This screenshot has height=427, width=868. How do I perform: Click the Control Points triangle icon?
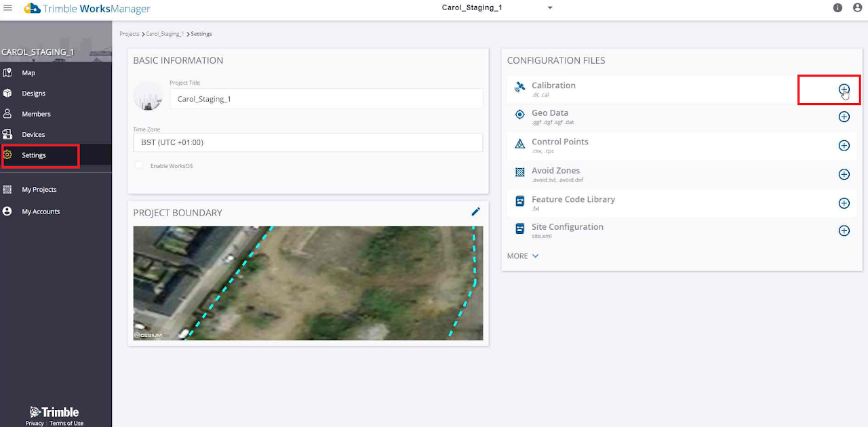pyautogui.click(x=520, y=144)
